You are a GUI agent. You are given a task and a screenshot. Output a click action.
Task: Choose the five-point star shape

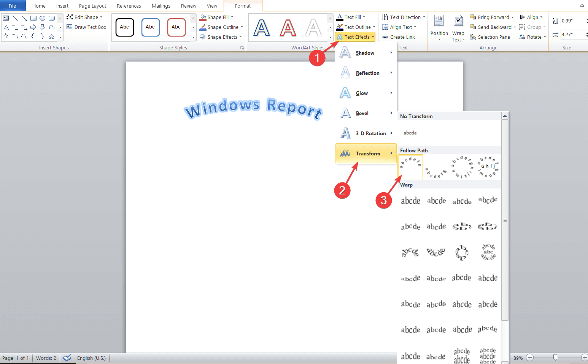[52, 36]
